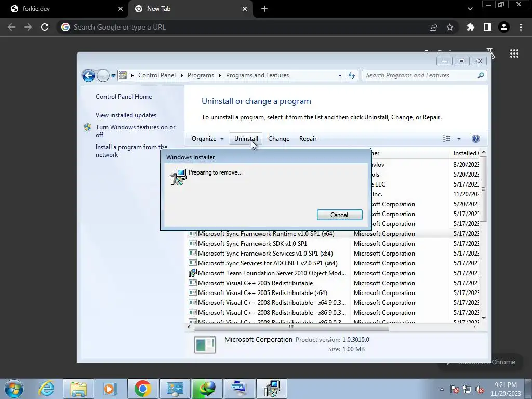Click icon of Microsoft Sync Framework SDK row
This screenshot has height=399, width=532.
pos(193,243)
